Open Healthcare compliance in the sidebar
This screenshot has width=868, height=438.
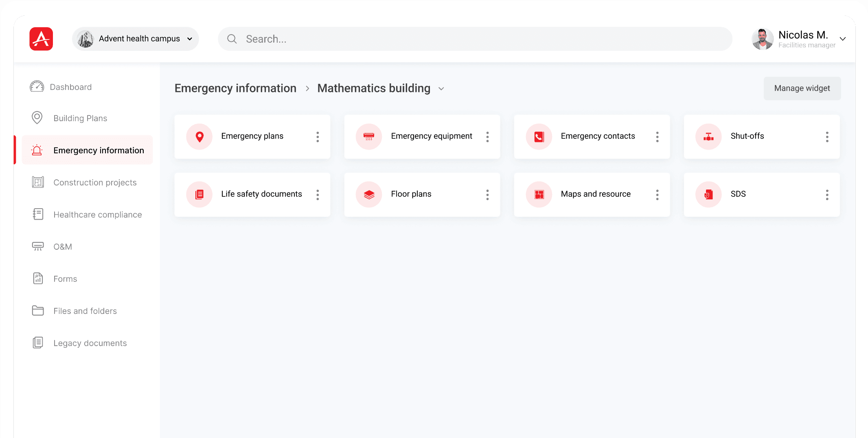(97, 215)
